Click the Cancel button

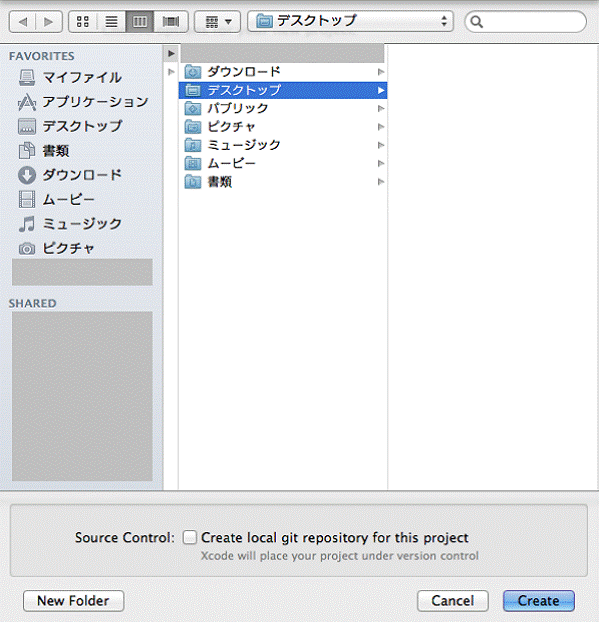coord(453,601)
